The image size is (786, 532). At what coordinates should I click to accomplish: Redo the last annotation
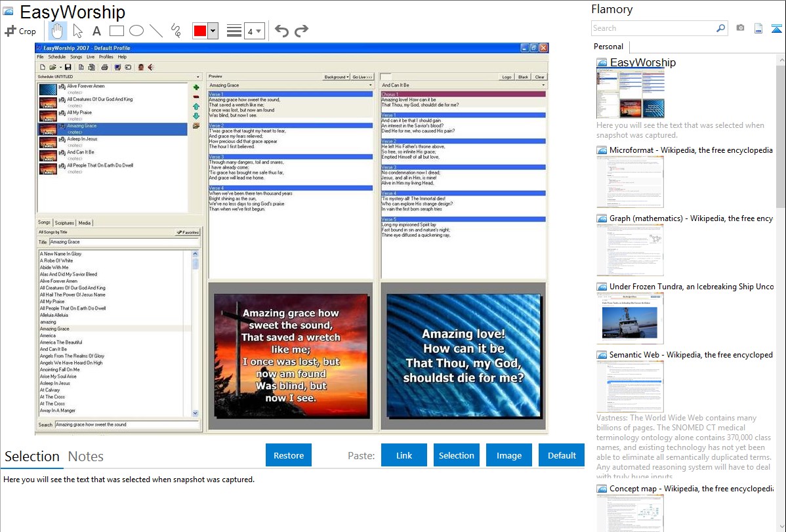click(301, 31)
